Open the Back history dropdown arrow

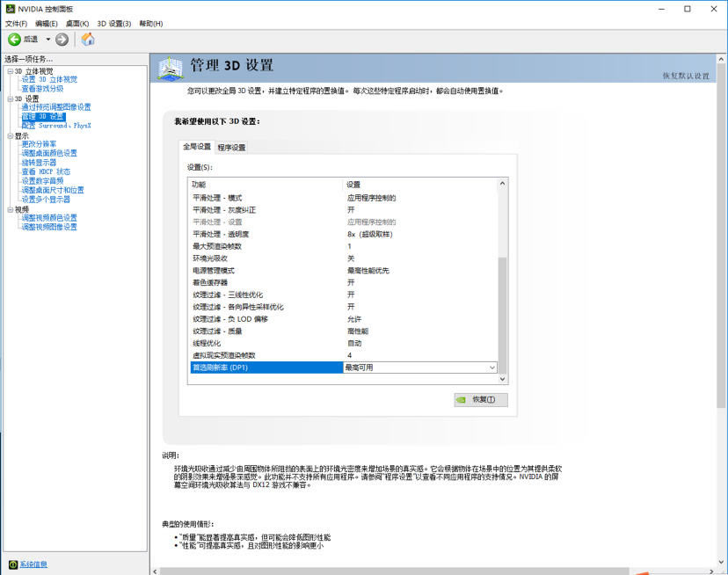(47, 40)
